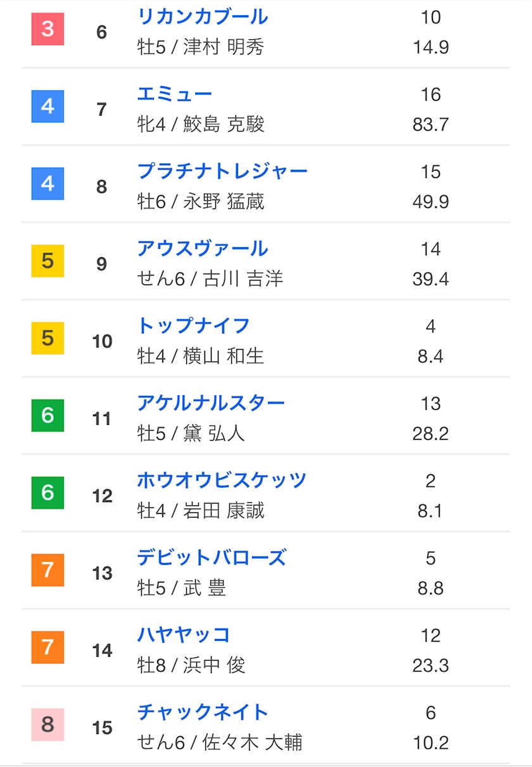Click blue bracket 4 badge beside エミュー
Image resolution: width=532 pixels, height=767 pixels.
(48, 106)
